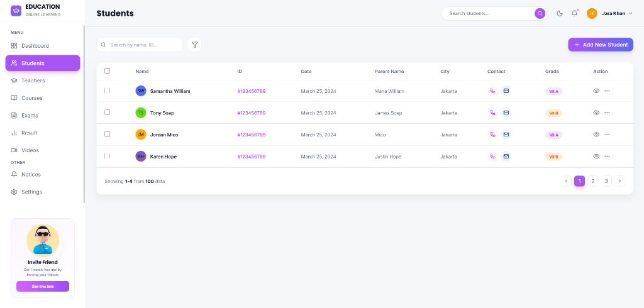Toggle dark mode moon icon

[560, 13]
